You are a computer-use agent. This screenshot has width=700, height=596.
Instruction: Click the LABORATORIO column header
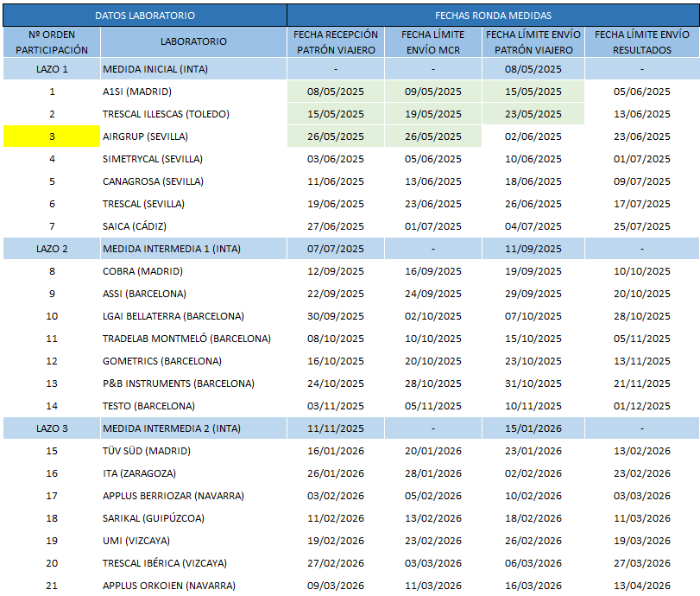[193, 42]
